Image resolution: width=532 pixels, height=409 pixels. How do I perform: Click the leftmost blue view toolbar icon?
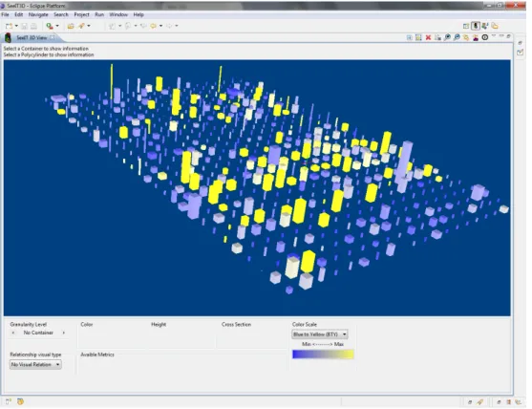410,37
